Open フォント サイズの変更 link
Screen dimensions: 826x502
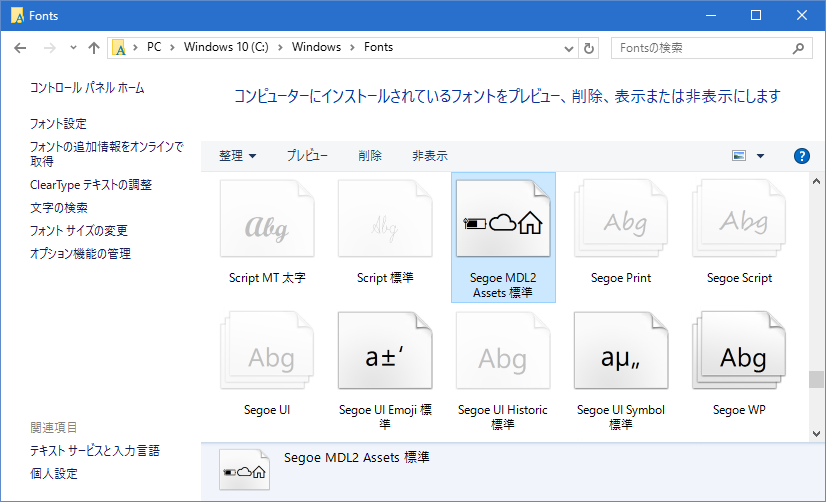pyautogui.click(x=78, y=231)
